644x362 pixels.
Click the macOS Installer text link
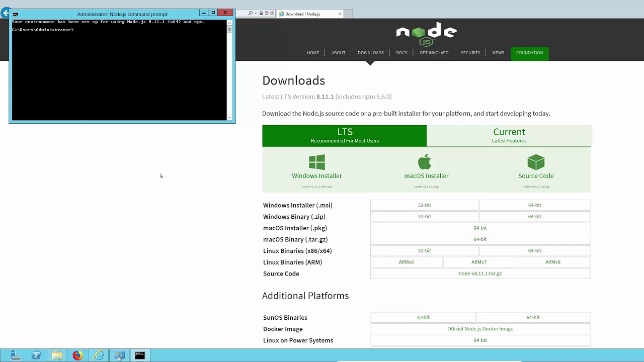coord(426,176)
